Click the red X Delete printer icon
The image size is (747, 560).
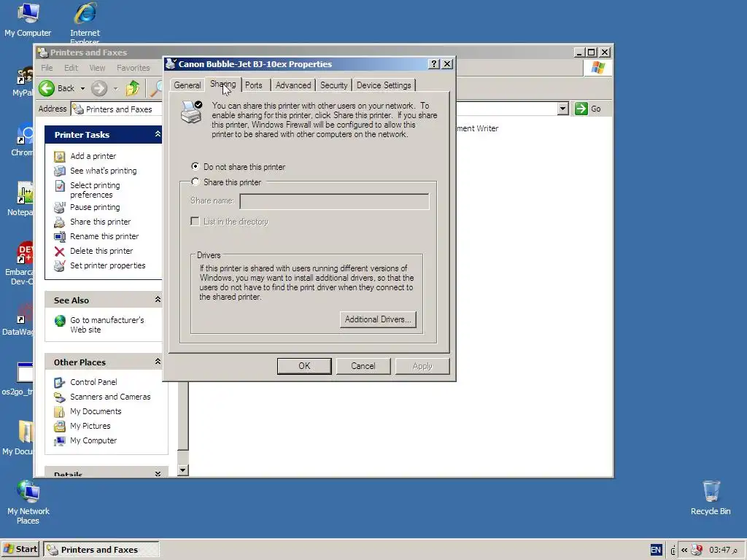pos(60,252)
